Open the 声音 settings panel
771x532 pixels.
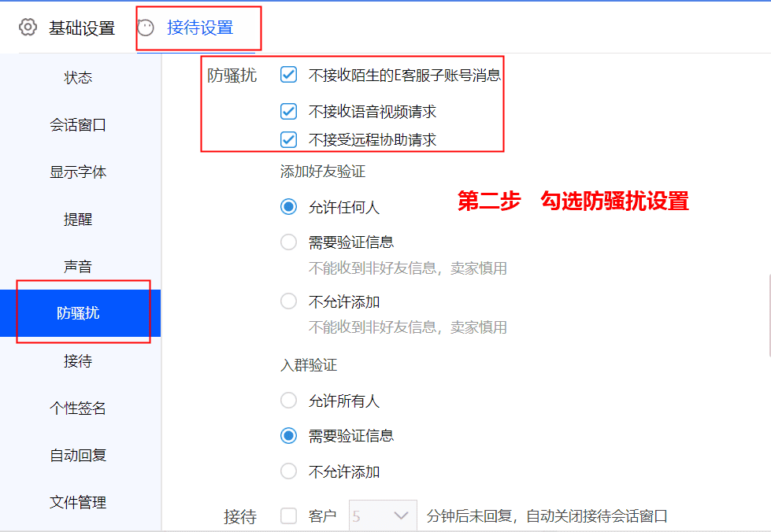point(79,265)
